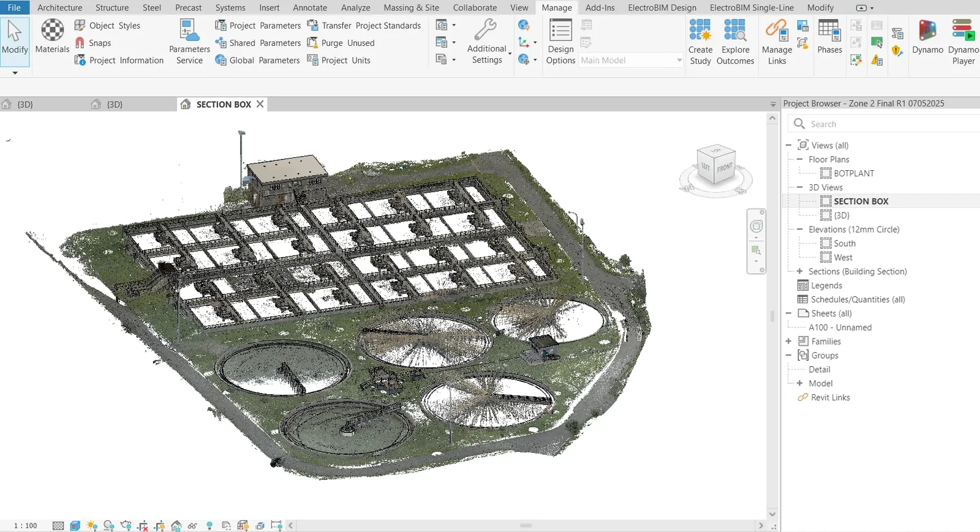The height and width of the screenshot is (532, 980).
Task: Open Parameters Service
Action: coord(189,42)
